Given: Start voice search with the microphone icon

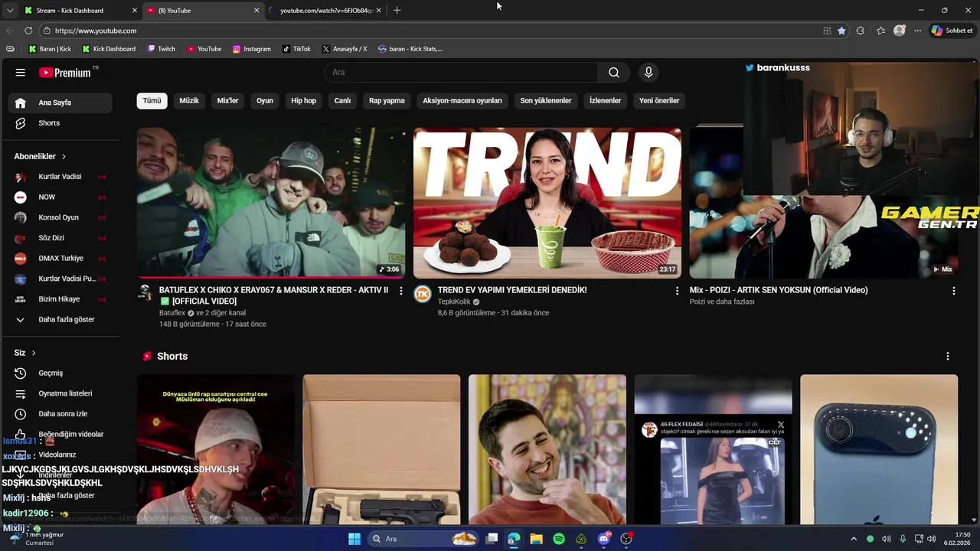Looking at the screenshot, I should [x=648, y=73].
